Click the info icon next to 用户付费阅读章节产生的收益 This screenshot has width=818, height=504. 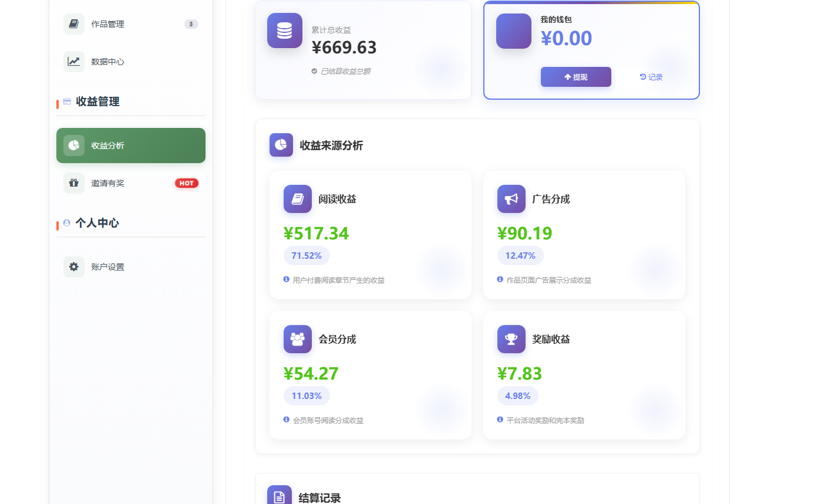(286, 280)
